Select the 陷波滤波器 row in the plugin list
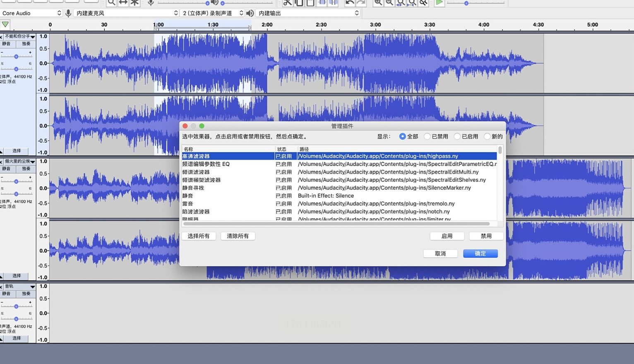This screenshot has height=364, width=634. tap(196, 211)
